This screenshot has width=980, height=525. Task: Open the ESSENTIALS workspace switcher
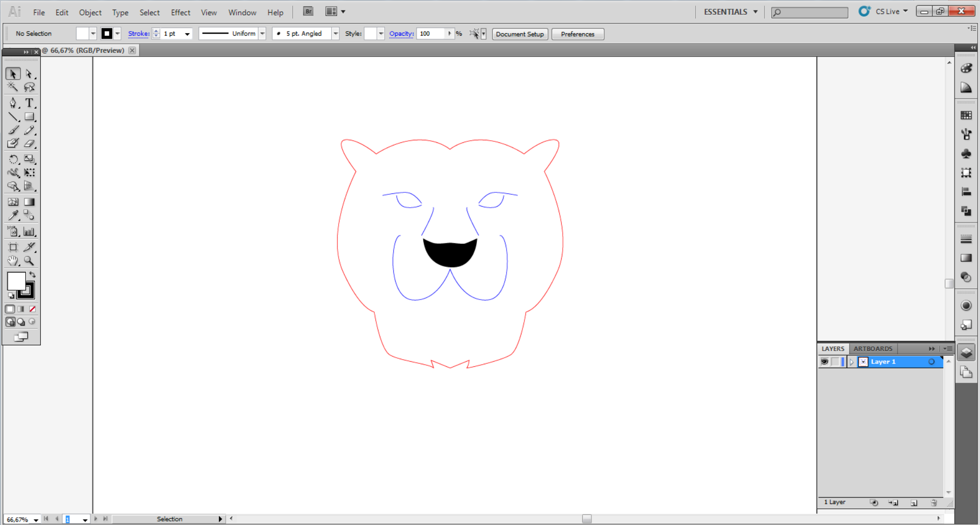730,12
